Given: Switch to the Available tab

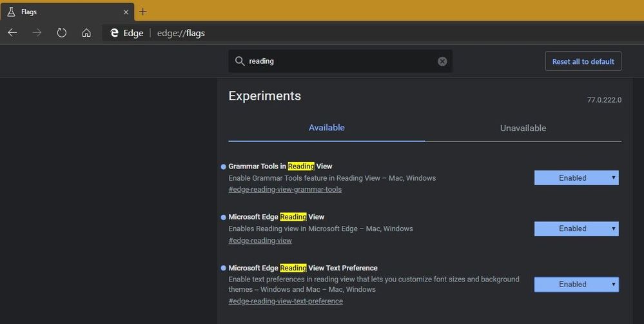Looking at the screenshot, I should click(326, 128).
